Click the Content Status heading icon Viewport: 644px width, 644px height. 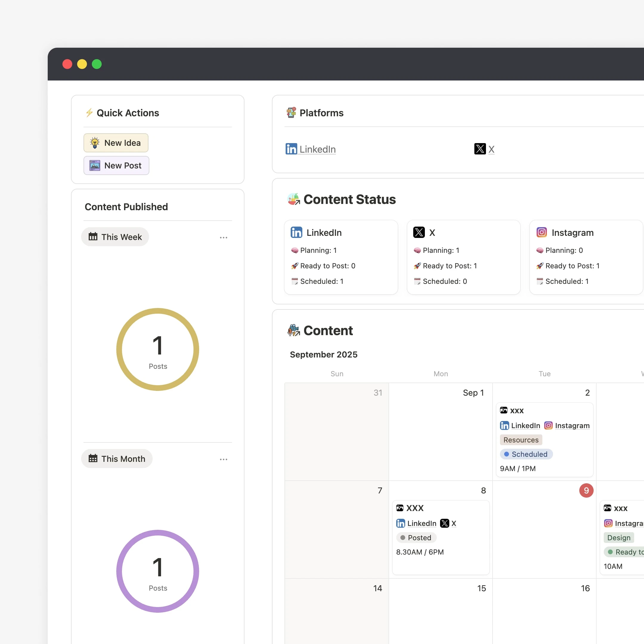coord(294,199)
